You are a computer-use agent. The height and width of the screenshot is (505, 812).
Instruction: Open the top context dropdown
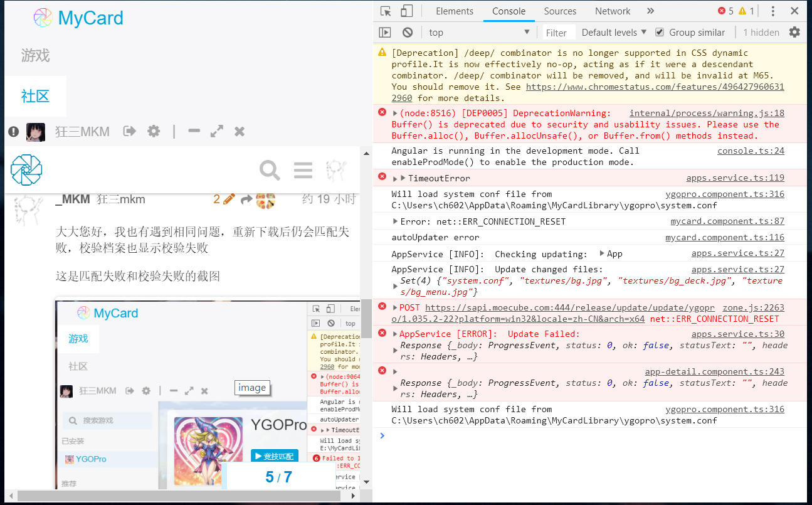[x=480, y=32]
